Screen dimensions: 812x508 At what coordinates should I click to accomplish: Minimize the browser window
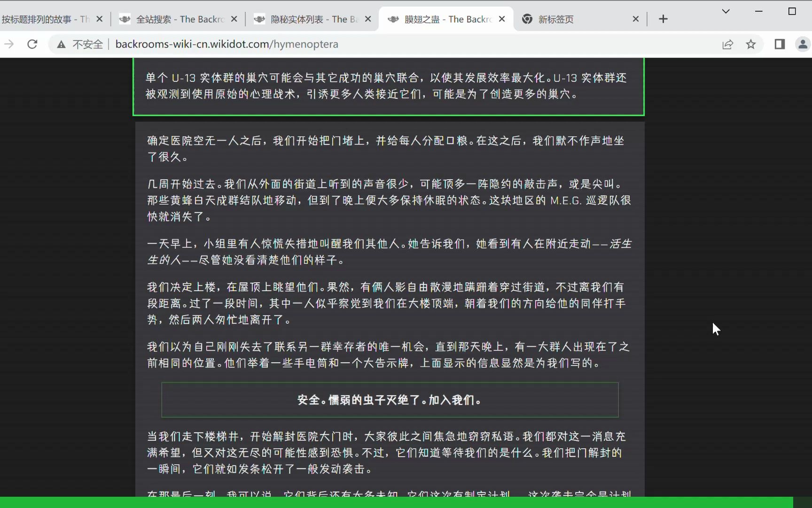click(758, 11)
